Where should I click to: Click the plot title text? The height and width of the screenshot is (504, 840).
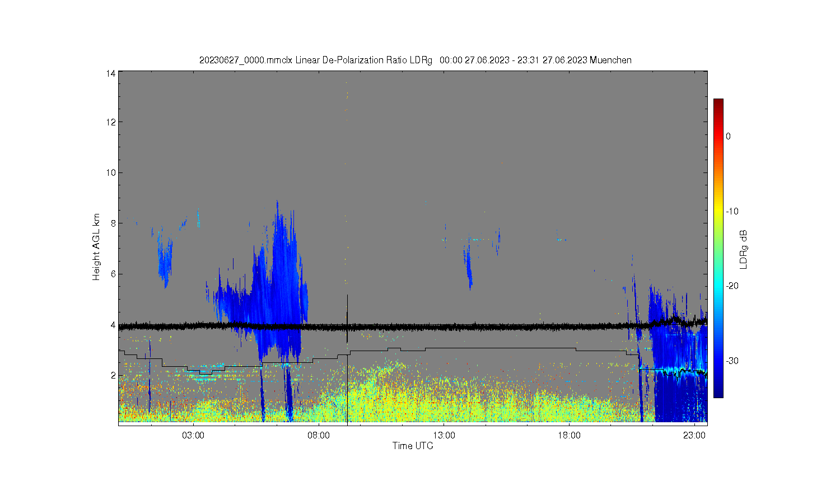point(416,60)
